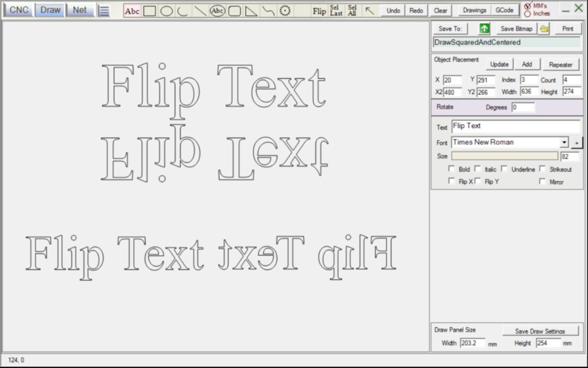The width and height of the screenshot is (588, 368).
Task: Click Draw Panel Width field
Action: (x=472, y=343)
